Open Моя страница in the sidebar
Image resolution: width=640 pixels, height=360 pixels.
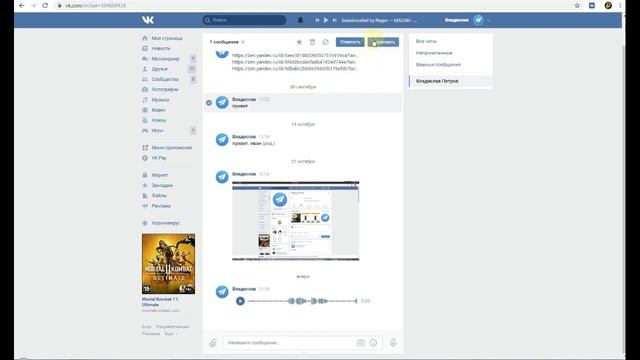167,38
